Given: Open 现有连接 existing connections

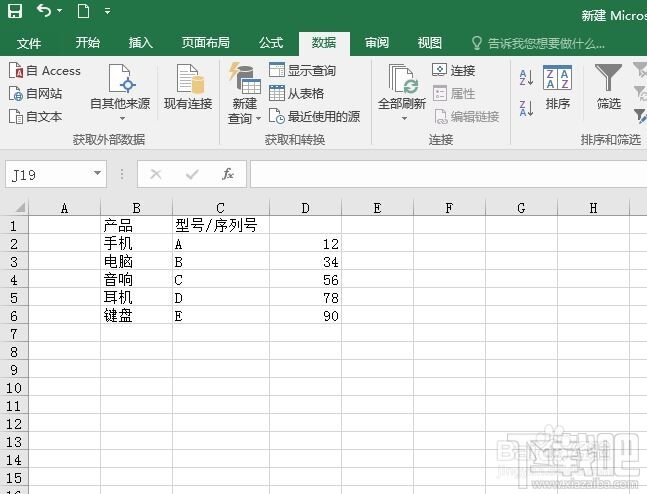Looking at the screenshot, I should coord(188,87).
